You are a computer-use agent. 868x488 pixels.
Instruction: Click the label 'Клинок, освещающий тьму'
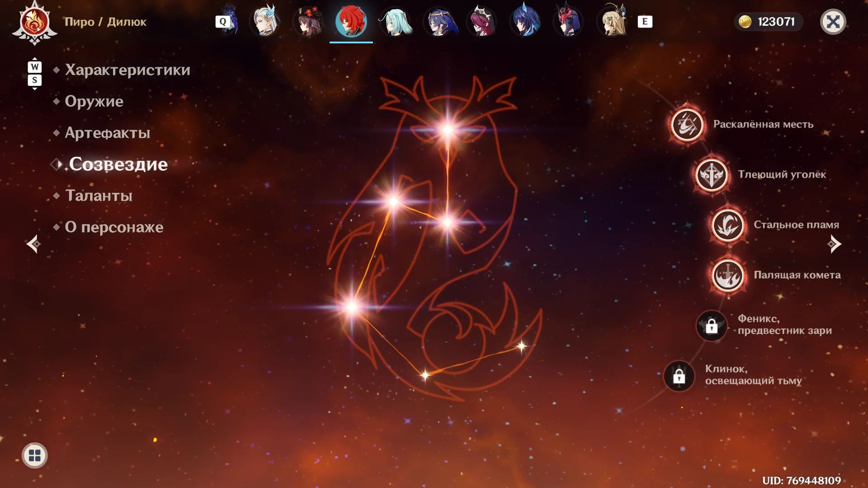[753, 375]
